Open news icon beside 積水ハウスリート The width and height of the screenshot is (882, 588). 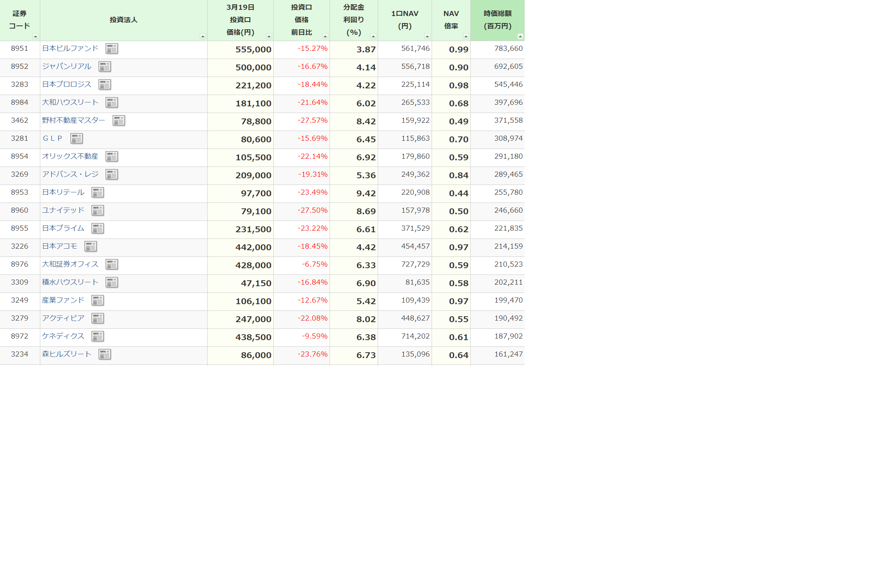[x=112, y=283]
